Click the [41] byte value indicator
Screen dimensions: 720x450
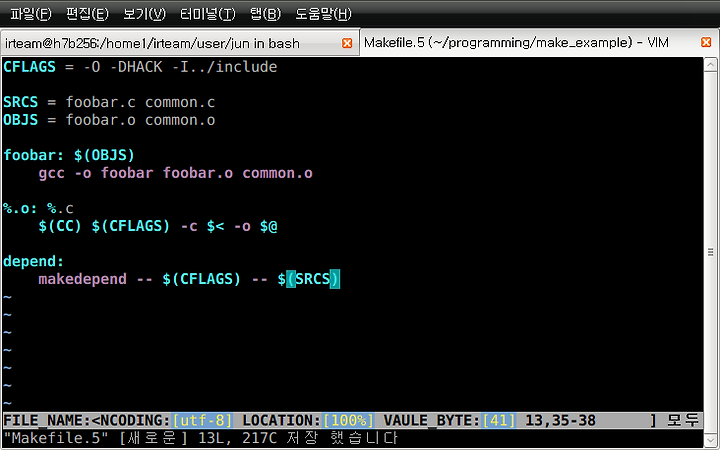tap(499, 420)
